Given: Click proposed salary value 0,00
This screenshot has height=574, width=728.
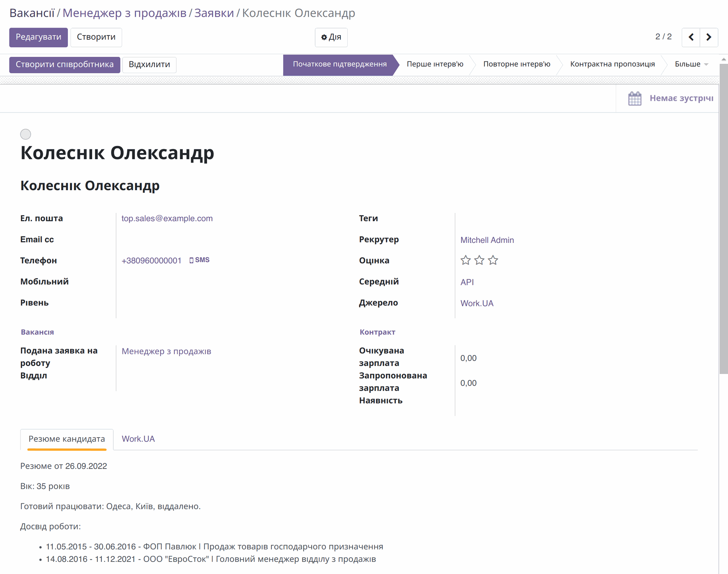Looking at the screenshot, I should 468,383.
